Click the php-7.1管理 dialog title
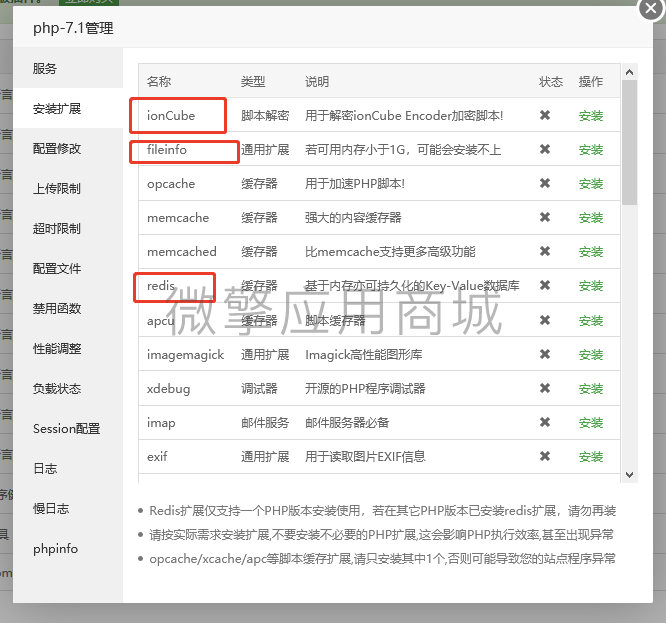This screenshot has height=623, width=666. (x=73, y=28)
